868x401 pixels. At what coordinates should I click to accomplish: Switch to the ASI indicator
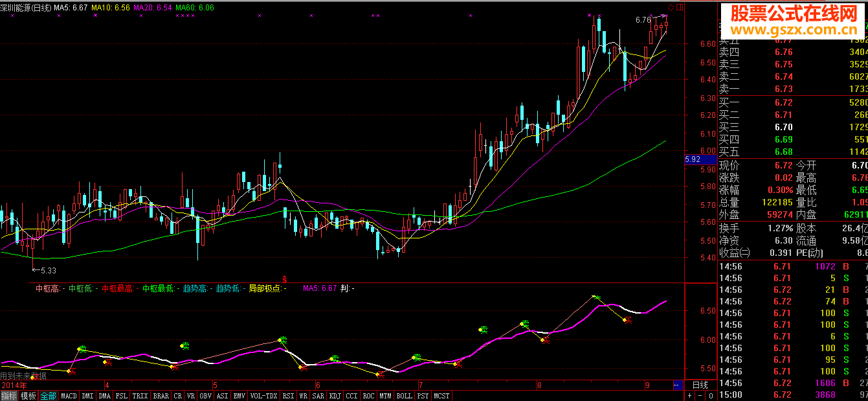point(222,395)
